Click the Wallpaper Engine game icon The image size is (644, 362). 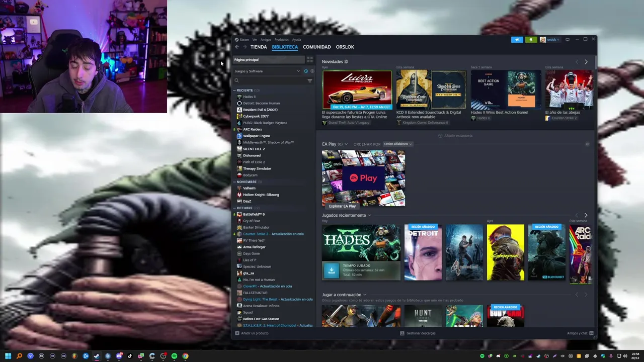(x=239, y=136)
